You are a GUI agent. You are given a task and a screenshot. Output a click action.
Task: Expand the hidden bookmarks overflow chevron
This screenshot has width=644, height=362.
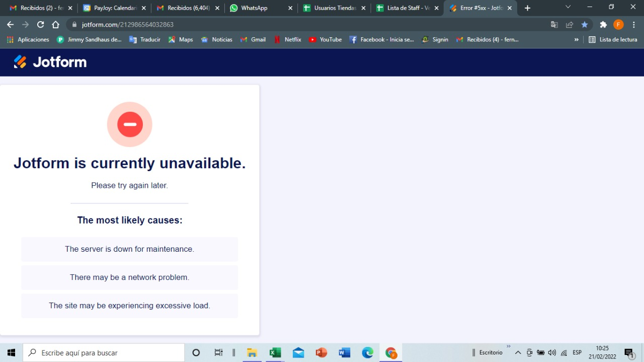[577, 39]
